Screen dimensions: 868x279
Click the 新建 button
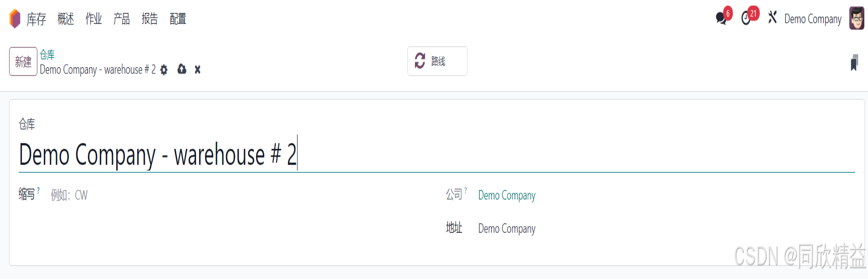pos(23,61)
